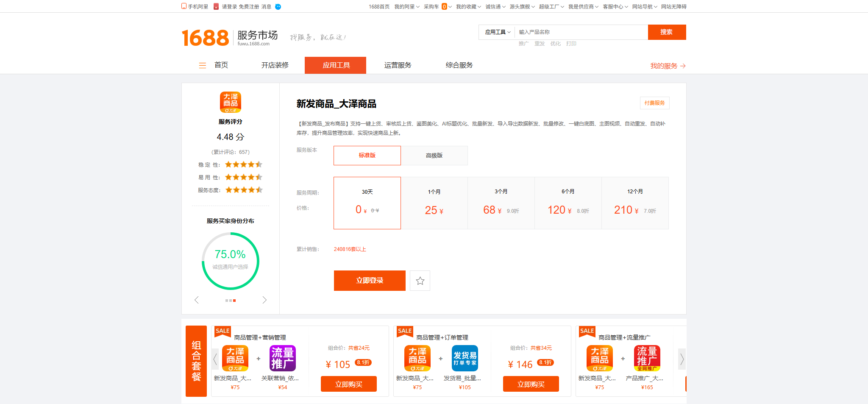868x404 pixels.
Task: Click the shopping cart count badge
Action: pyautogui.click(x=444, y=6)
